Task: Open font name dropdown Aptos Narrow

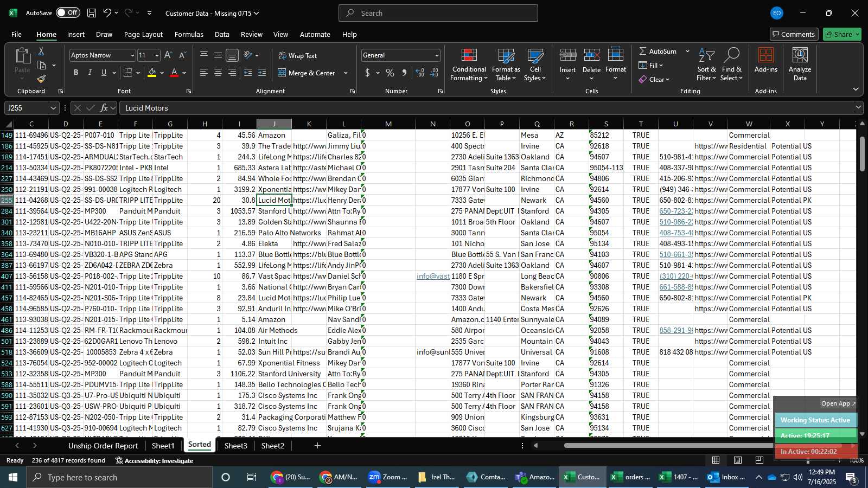Action: (132, 55)
